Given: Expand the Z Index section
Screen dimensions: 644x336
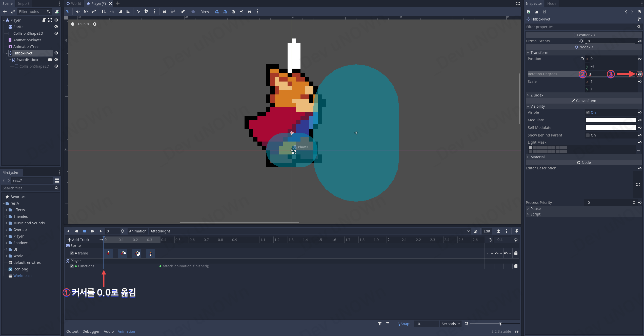Looking at the screenshot, I should (x=537, y=95).
